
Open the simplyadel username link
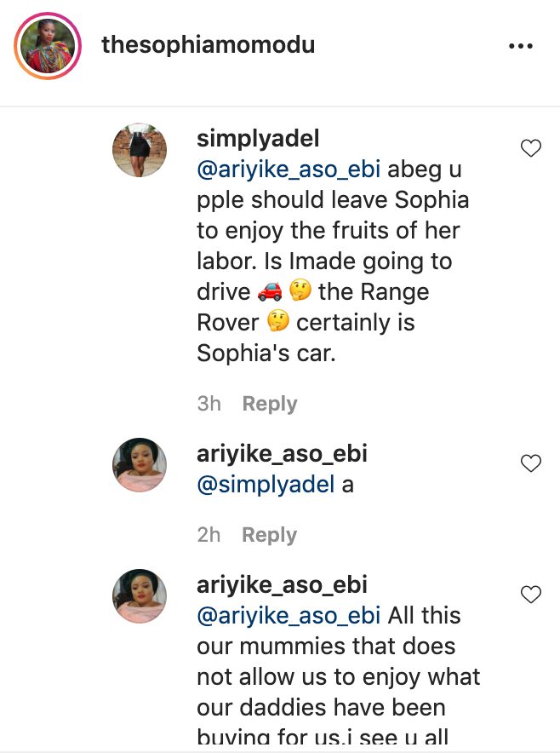(258, 139)
